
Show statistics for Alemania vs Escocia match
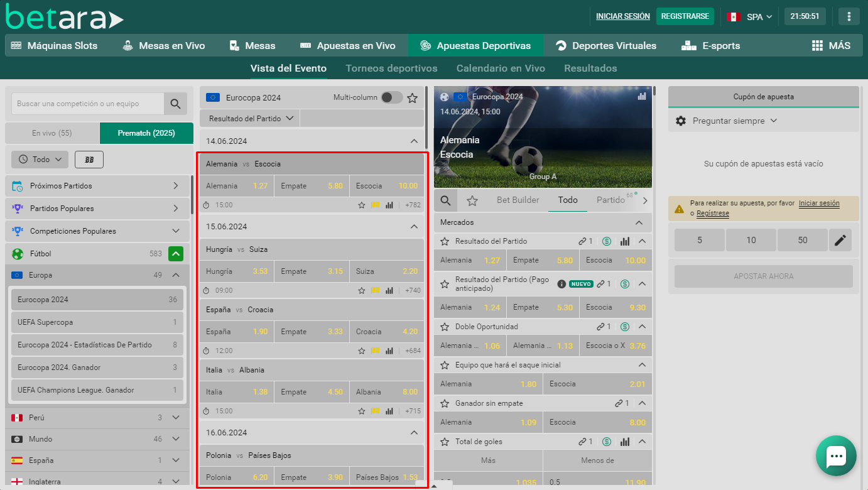coord(389,205)
